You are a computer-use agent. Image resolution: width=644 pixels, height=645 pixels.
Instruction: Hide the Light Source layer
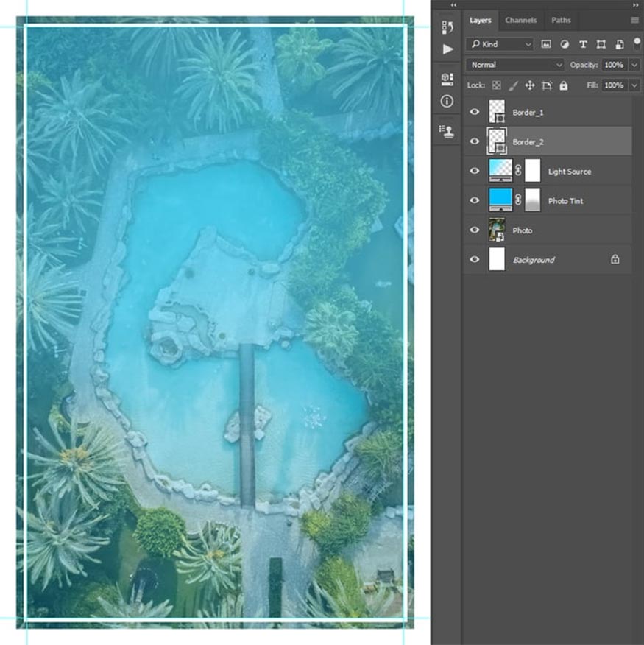point(474,171)
